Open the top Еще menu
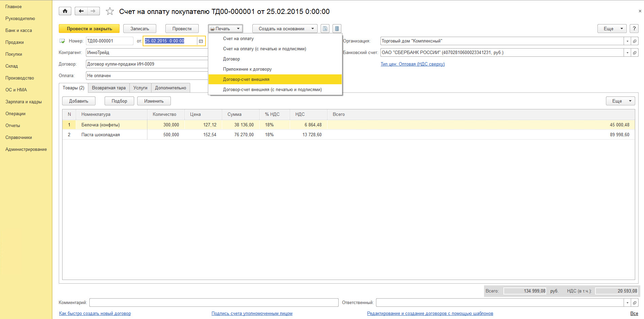 click(612, 29)
